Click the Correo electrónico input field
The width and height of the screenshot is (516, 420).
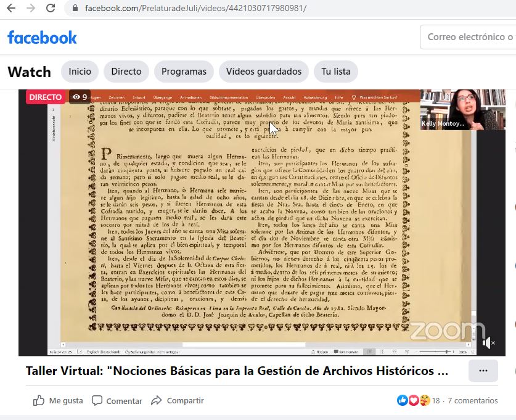tap(469, 37)
